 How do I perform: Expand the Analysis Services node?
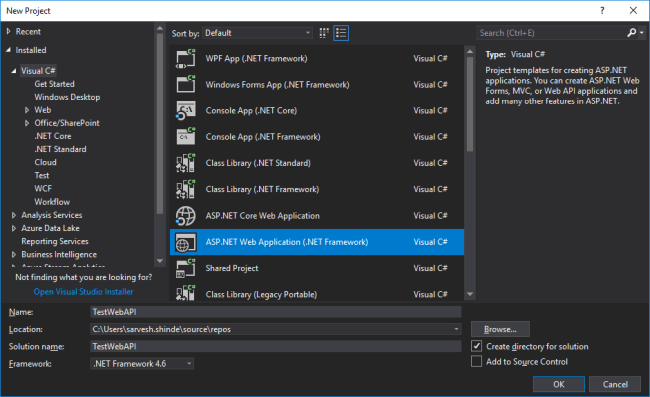14,215
